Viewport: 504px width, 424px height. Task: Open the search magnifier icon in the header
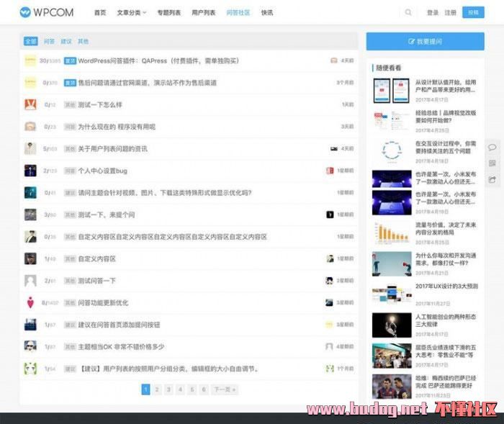point(409,12)
